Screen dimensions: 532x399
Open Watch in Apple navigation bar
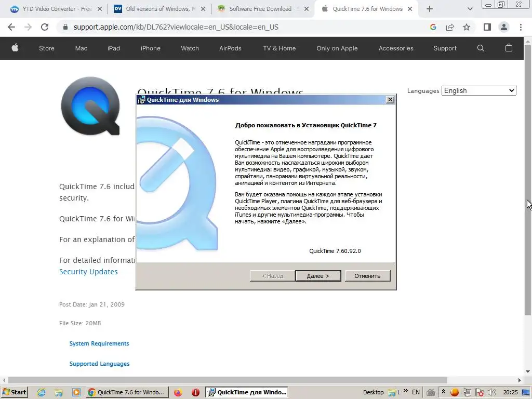coord(190,48)
